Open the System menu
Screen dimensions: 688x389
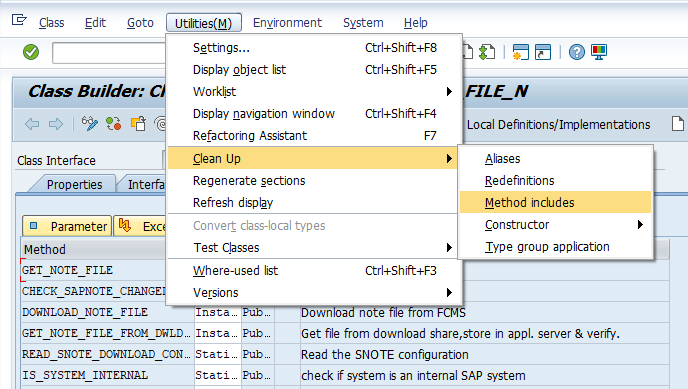(363, 23)
